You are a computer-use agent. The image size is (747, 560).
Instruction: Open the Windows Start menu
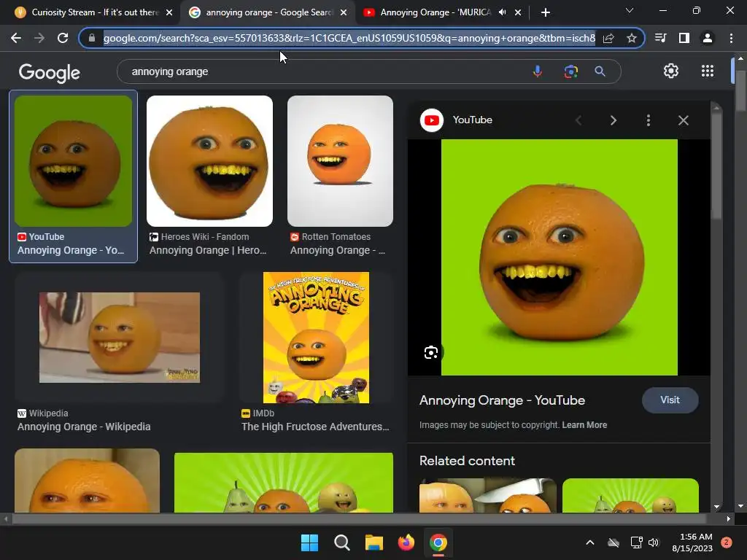(x=309, y=542)
